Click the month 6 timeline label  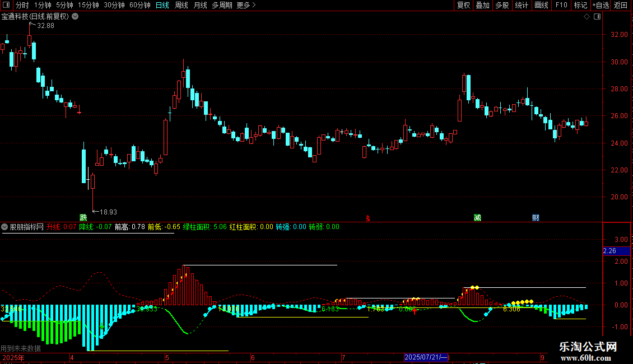click(253, 357)
